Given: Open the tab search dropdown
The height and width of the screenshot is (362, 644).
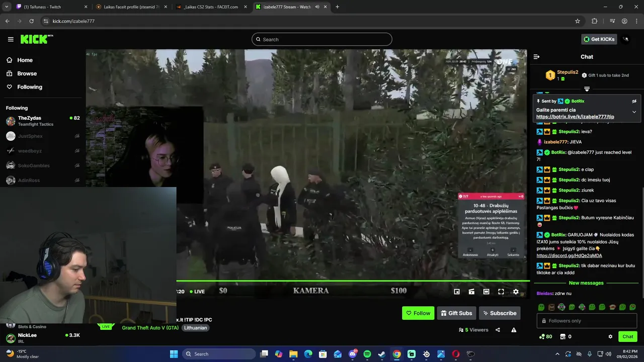Looking at the screenshot, I should point(7,7).
